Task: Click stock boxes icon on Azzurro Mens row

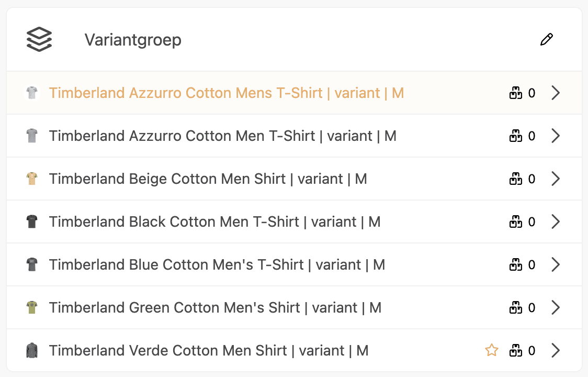Action: (516, 93)
